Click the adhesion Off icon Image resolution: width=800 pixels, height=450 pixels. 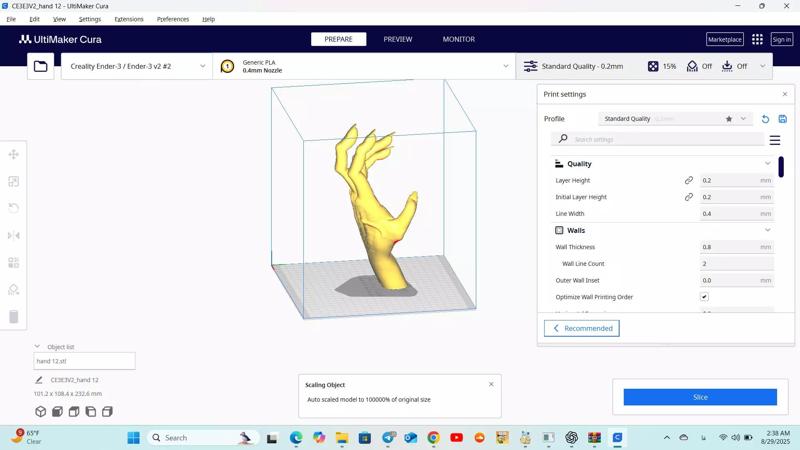tap(727, 66)
